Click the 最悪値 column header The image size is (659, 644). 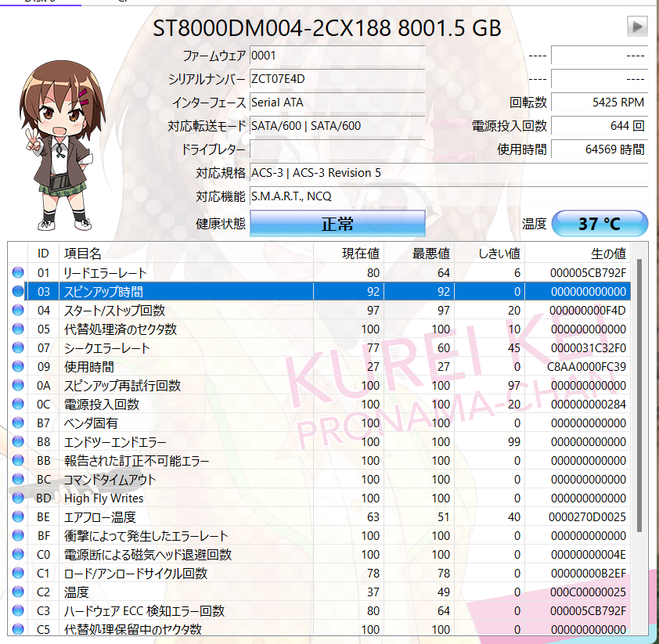point(419,254)
